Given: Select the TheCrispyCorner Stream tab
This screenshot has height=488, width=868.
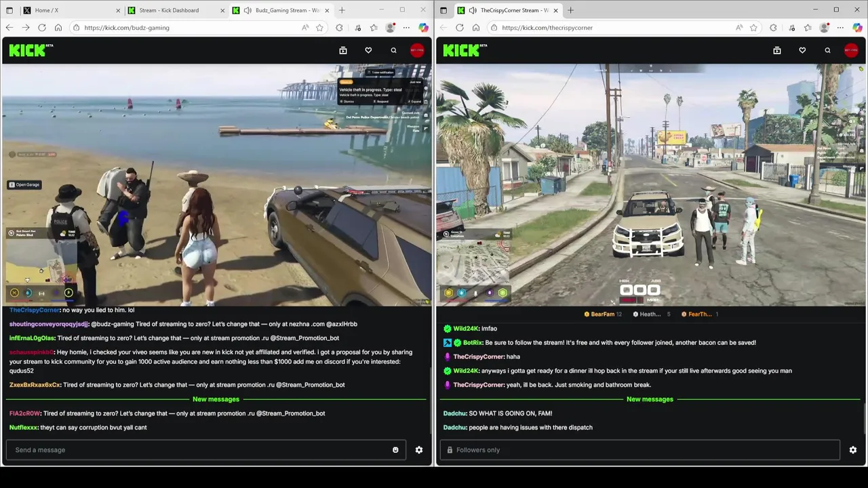Looking at the screenshot, I should [x=507, y=10].
